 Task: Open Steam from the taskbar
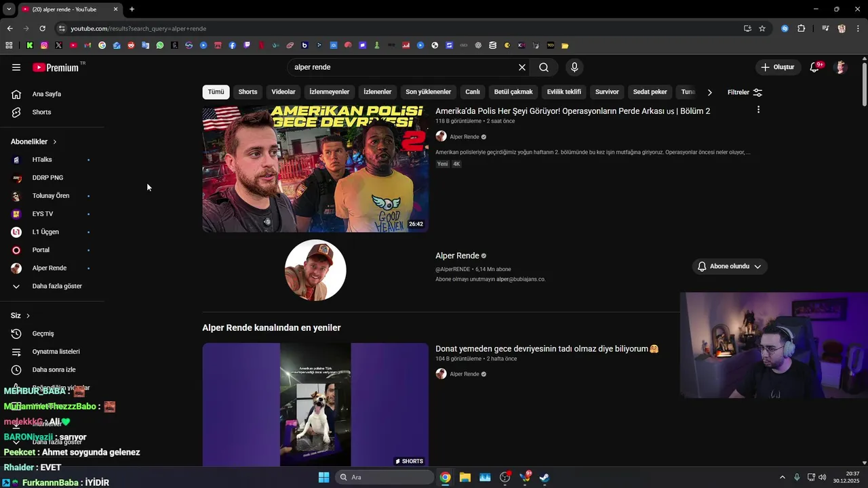coord(545,477)
